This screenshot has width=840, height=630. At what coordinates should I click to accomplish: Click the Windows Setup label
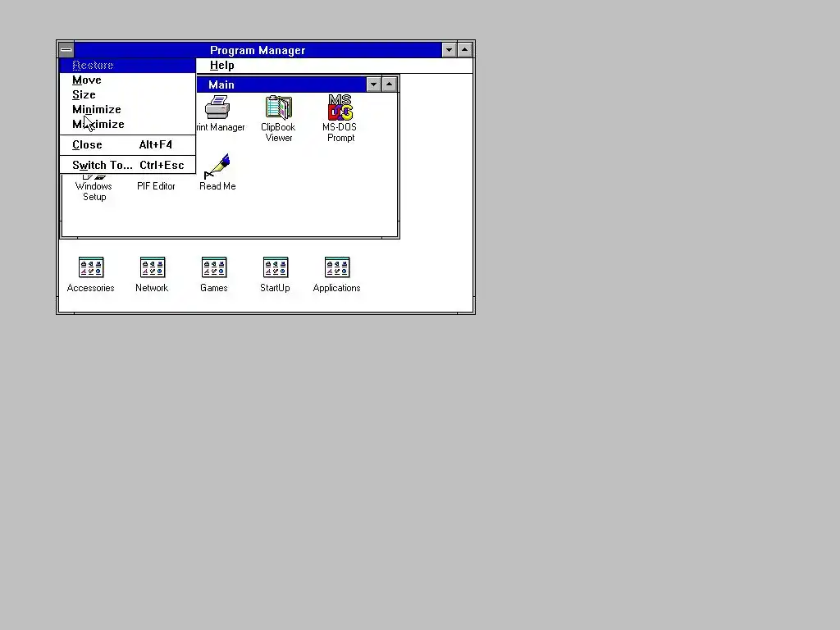(x=94, y=192)
